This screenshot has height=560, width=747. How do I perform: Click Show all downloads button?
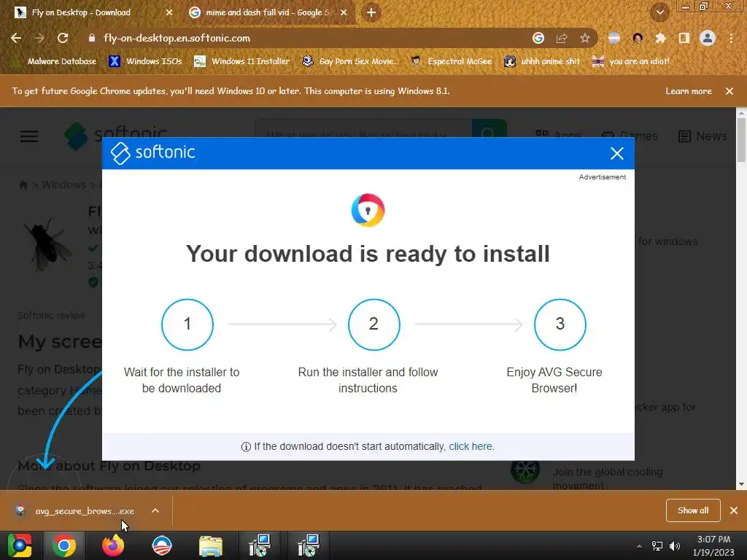(x=693, y=510)
